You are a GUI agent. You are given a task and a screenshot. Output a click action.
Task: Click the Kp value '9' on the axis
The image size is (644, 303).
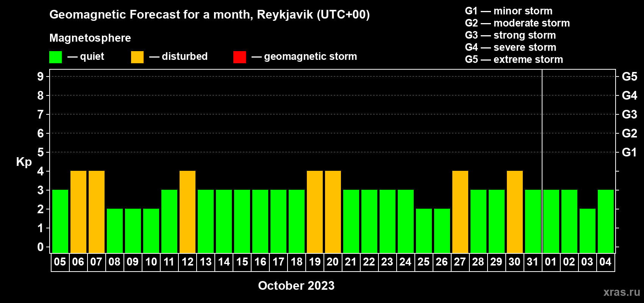click(41, 77)
